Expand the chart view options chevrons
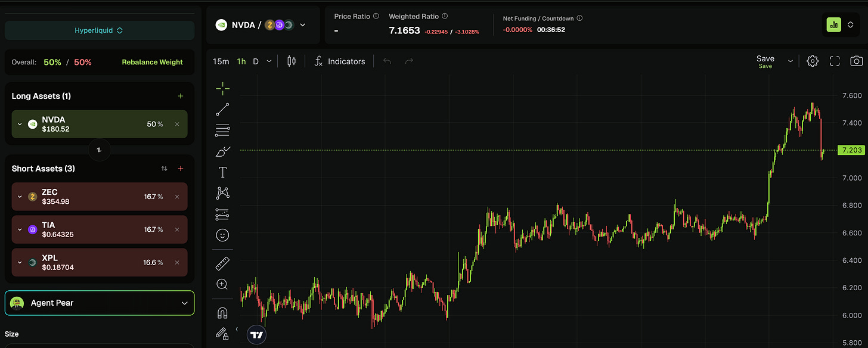This screenshot has height=348, width=868. 851,24
